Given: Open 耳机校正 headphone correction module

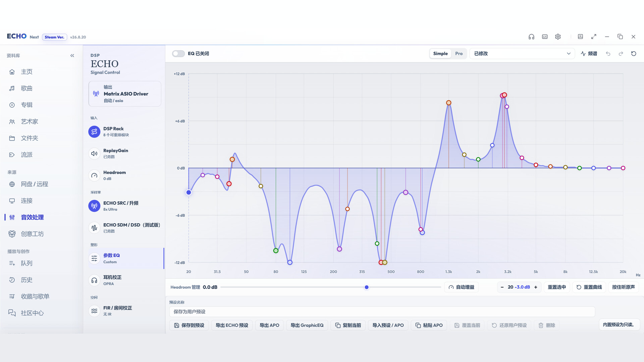Looking at the screenshot, I should click(125, 280).
